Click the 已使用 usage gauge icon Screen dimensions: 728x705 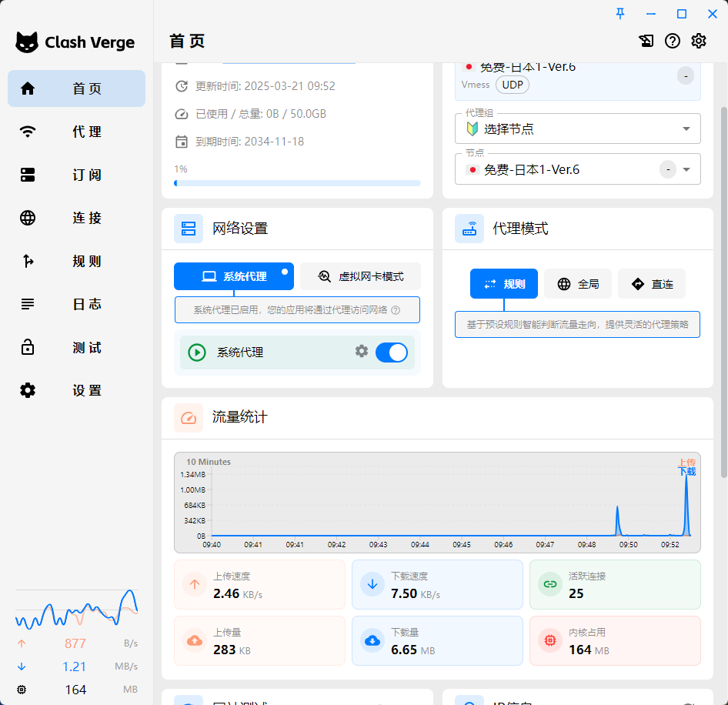click(182, 114)
